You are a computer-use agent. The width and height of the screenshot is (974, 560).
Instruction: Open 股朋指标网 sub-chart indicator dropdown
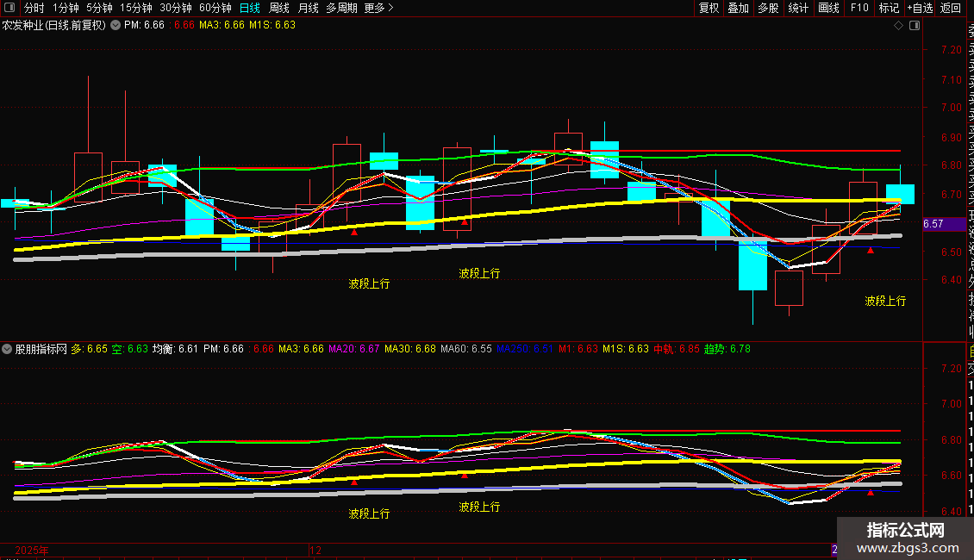pos(7,349)
